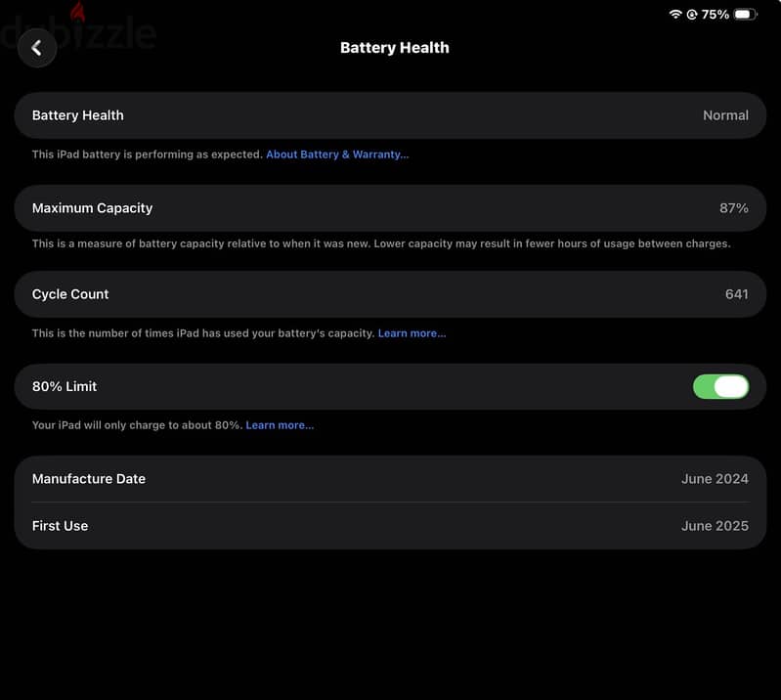Image resolution: width=781 pixels, height=700 pixels.
Task: Open About Battery & Warranty link
Action: 337,154
